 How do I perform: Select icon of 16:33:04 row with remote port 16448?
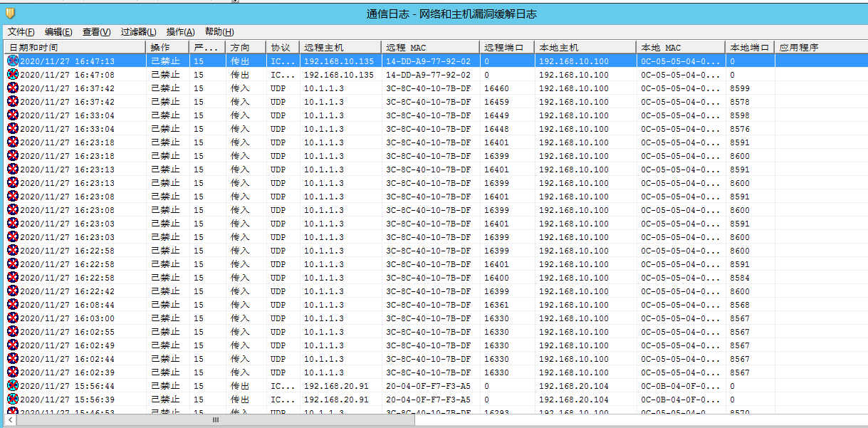13,129
